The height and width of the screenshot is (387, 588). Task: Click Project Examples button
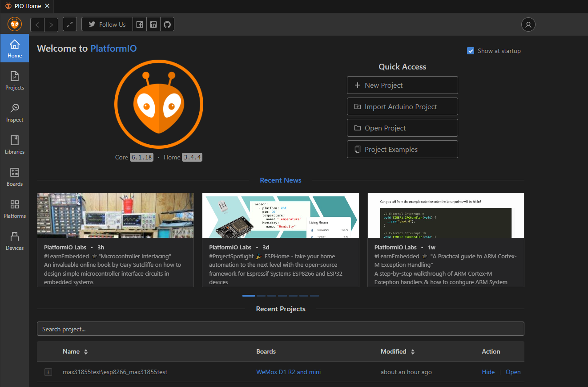402,149
